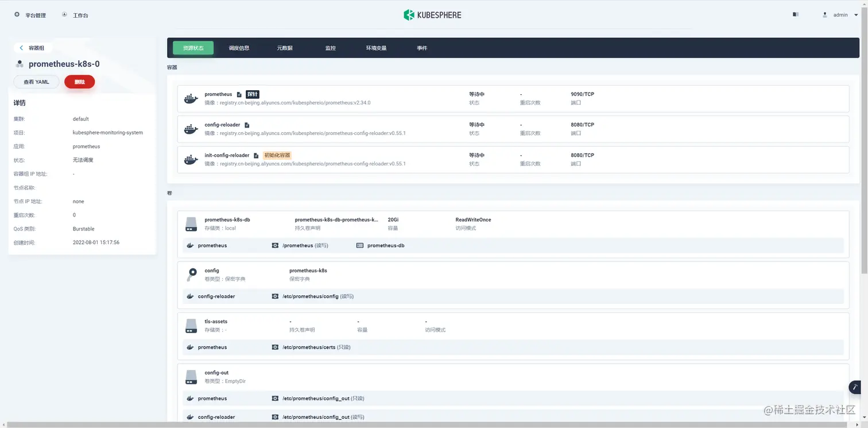Click the config-out volume disk icon
868x428 pixels.
click(191, 377)
